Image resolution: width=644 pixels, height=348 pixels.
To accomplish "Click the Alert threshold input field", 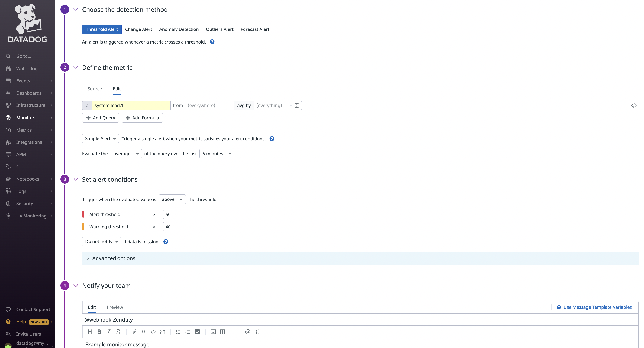I will [195, 214].
